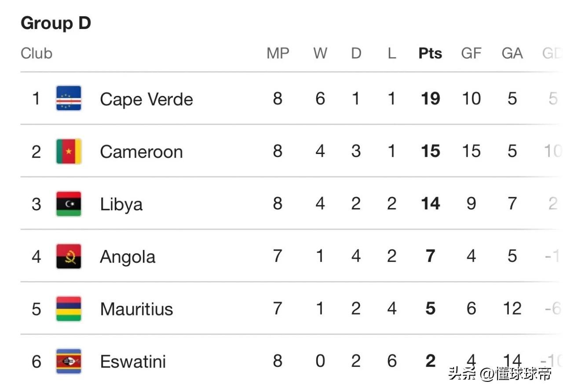Click Cape Verde's 19 points value
Screen dimensions: 563x392
tap(430, 99)
